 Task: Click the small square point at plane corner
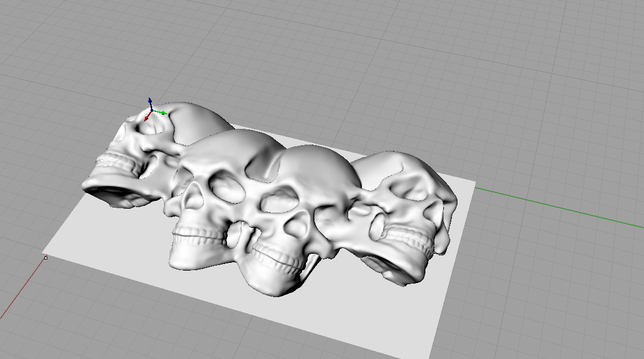pos(46,258)
